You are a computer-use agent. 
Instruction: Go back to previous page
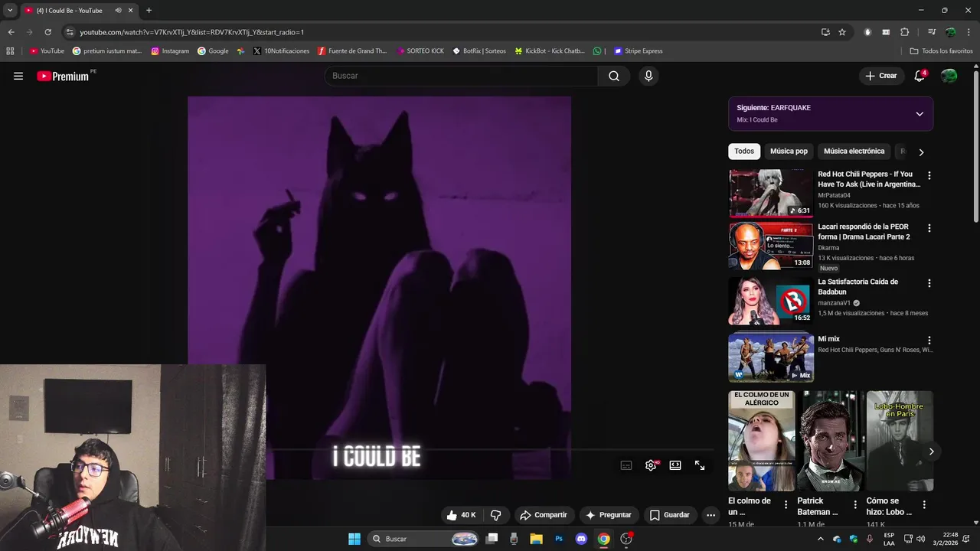[x=11, y=32]
